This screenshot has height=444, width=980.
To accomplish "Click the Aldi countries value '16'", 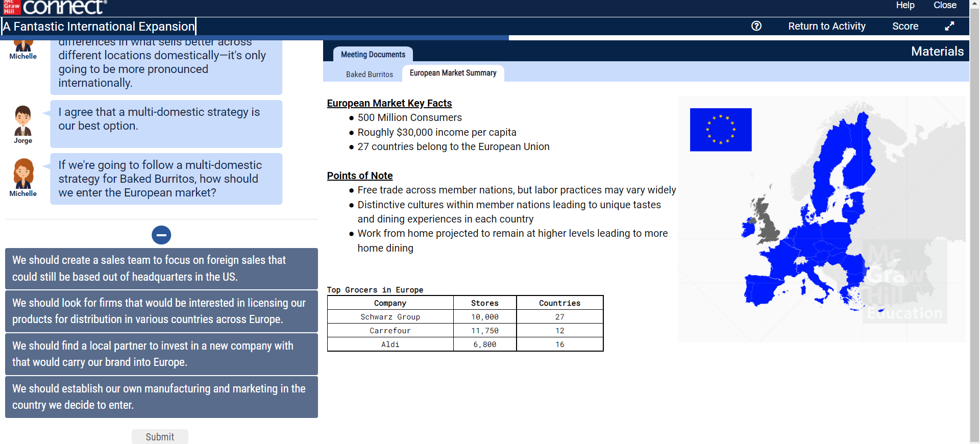I will click(560, 344).
